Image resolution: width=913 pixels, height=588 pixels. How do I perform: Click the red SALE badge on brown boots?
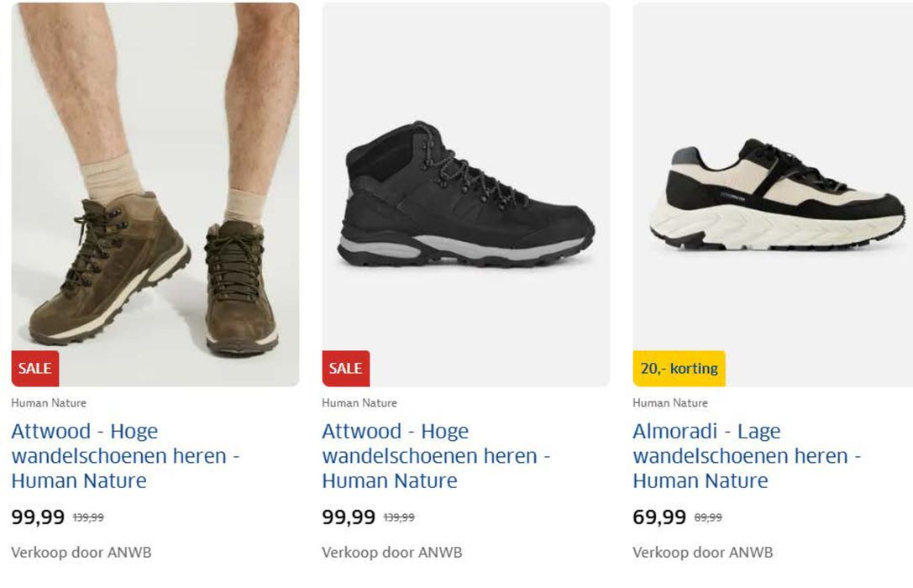[35, 368]
